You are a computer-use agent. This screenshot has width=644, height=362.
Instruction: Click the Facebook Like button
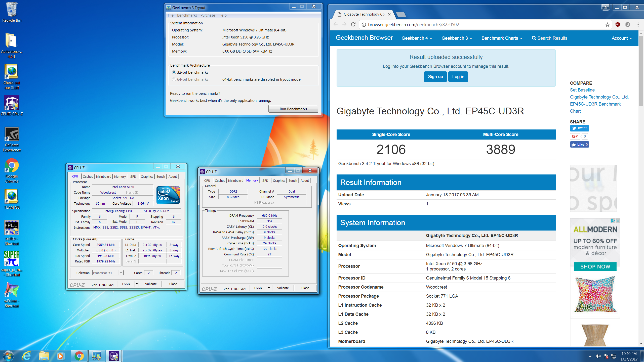(x=579, y=144)
